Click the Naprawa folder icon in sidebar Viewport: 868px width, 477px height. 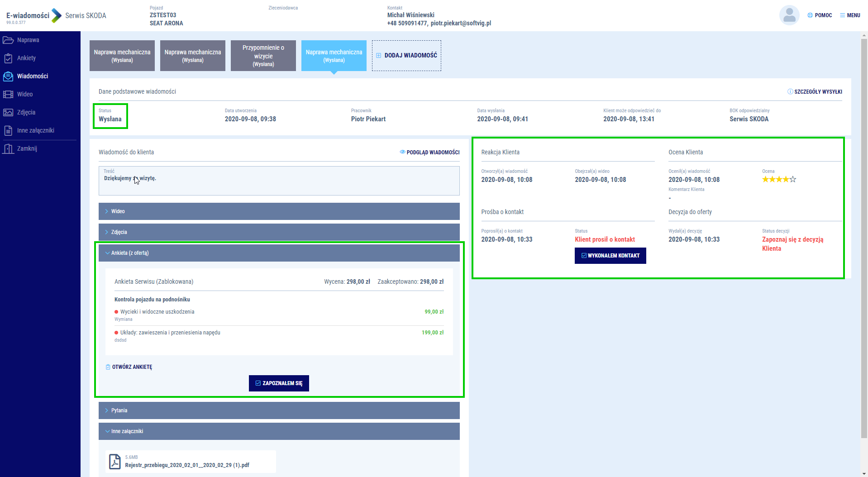click(x=8, y=40)
